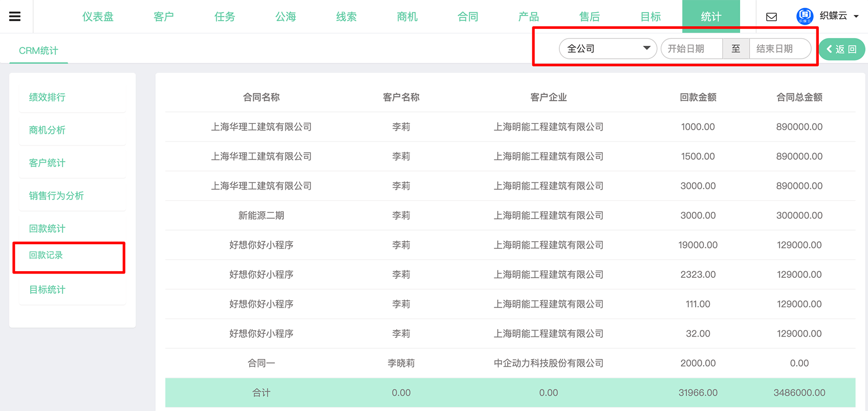
Task: Click the 3486000.00 total contract value
Action: (800, 393)
